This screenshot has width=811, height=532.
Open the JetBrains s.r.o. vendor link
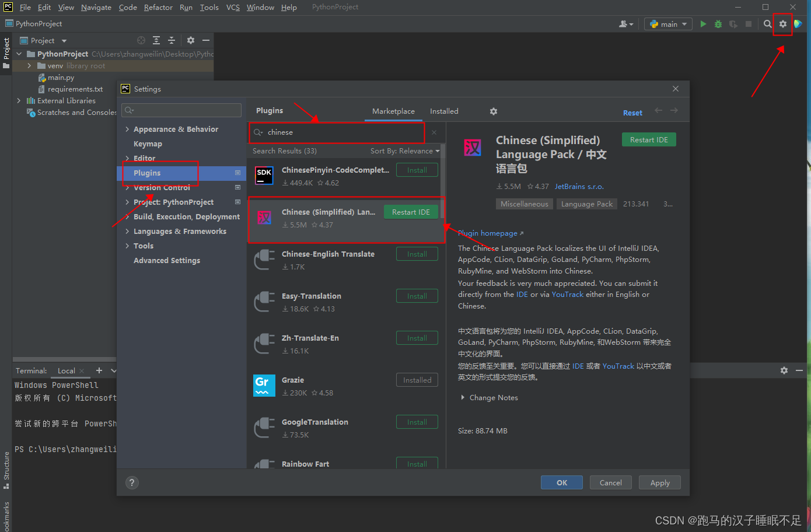(579, 187)
